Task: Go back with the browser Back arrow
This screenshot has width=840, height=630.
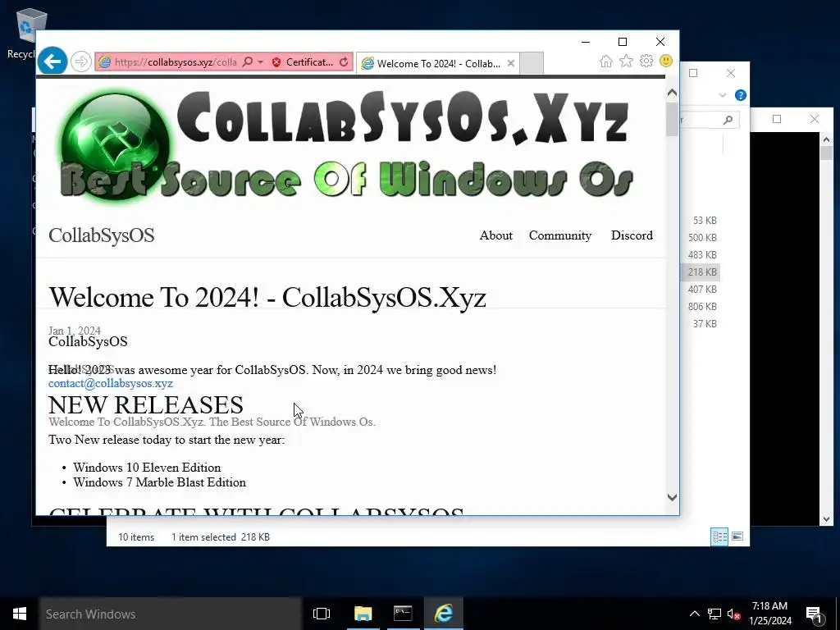Action: (52, 62)
